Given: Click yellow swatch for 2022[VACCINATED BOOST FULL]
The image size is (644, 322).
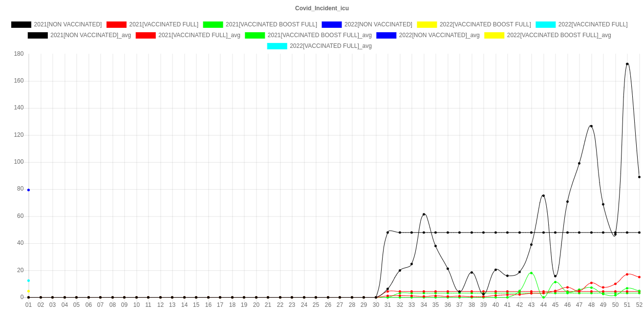Looking at the screenshot, I should [427, 24].
